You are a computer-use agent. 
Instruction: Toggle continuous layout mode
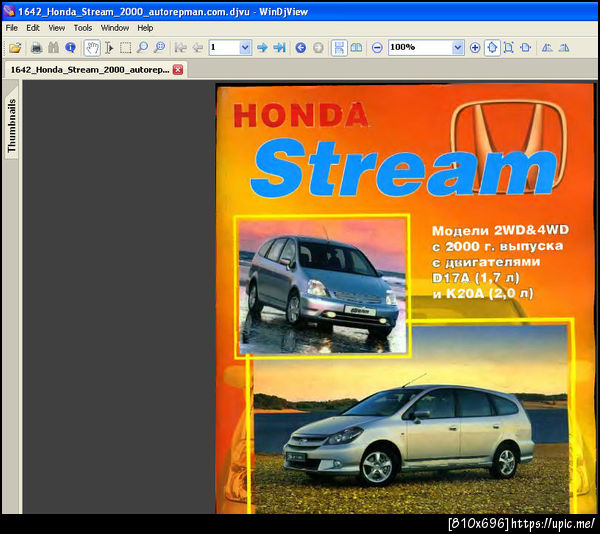(x=339, y=48)
